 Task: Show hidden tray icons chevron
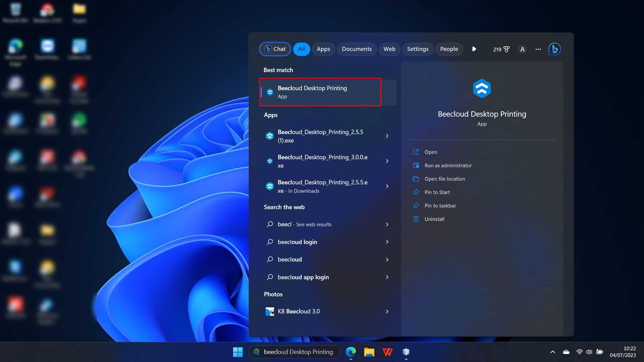point(553,352)
